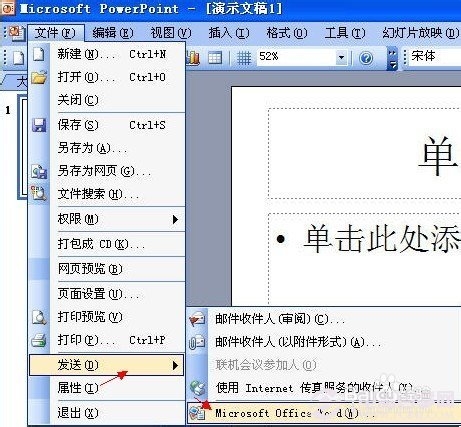Image resolution: width=461 pixels, height=427 pixels.
Task: Click the Insert Table toolbar icon
Action: [x=215, y=58]
